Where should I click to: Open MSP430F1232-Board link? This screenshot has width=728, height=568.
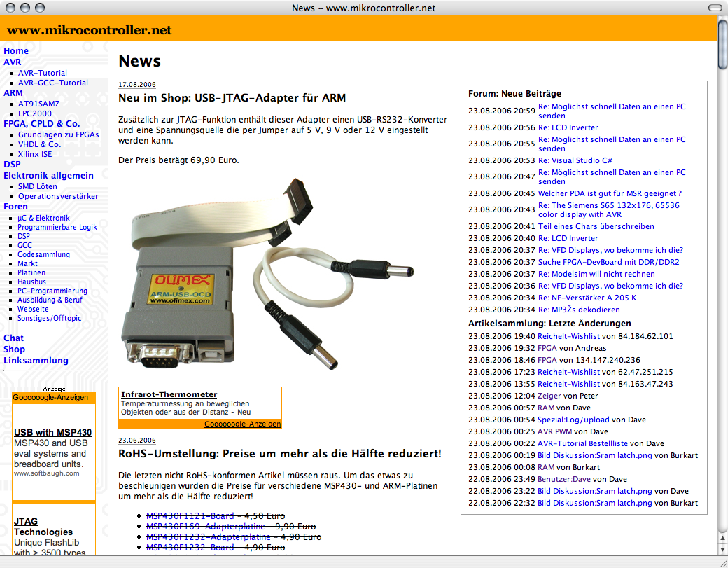coord(190,548)
